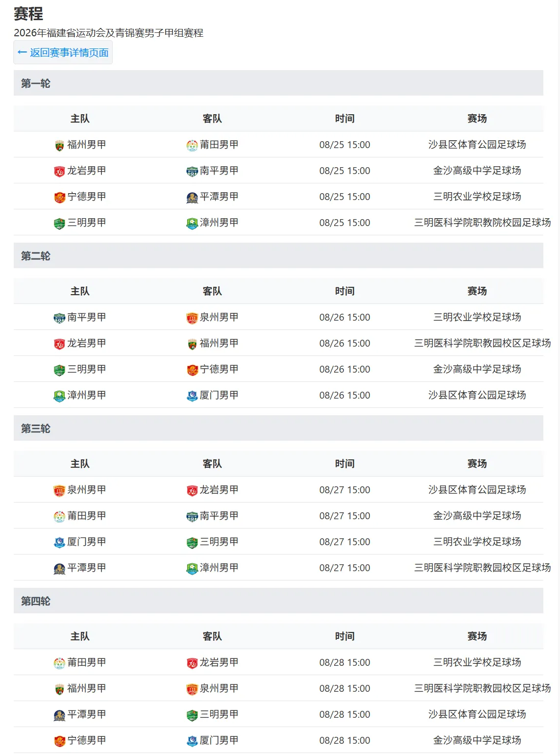
Task: Click venue 金沙高级中学足球场 in 第一轮
Action: 477,170
